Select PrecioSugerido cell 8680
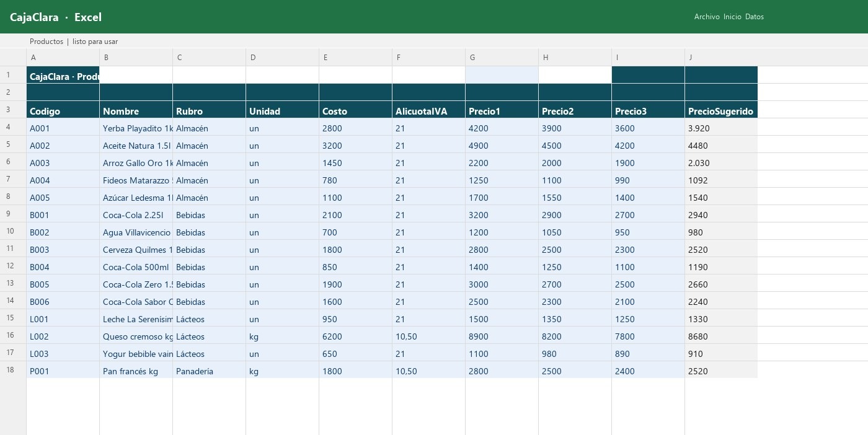Image resolution: width=868 pixels, height=435 pixels. [721, 335]
